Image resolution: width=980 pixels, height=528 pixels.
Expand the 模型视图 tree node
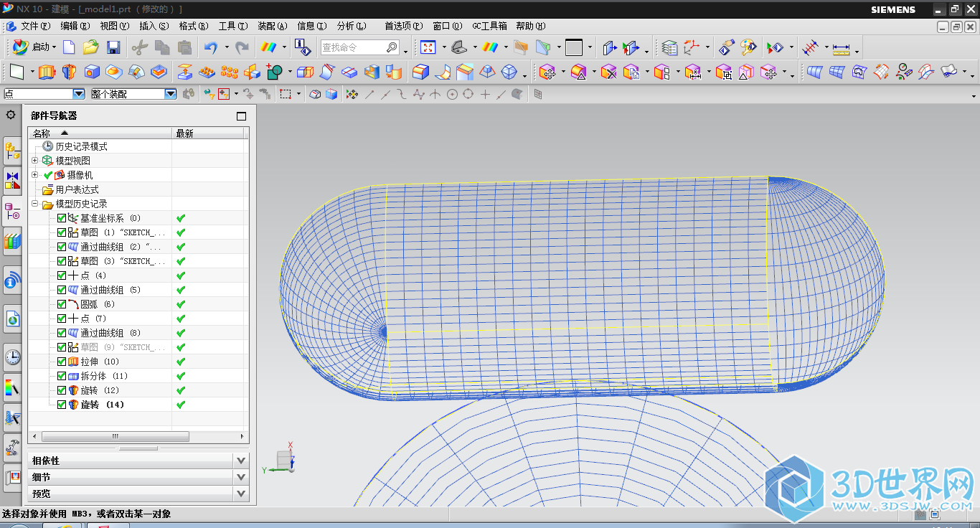pyautogui.click(x=35, y=161)
